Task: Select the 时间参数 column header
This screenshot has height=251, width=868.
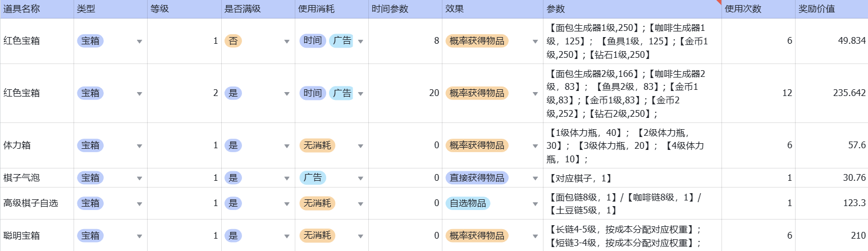Action: pyautogui.click(x=405, y=9)
